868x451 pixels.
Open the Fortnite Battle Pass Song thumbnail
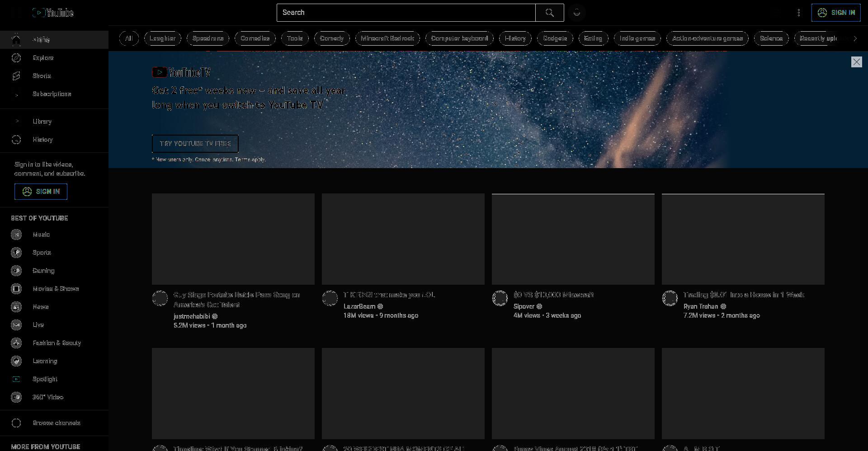coord(233,239)
